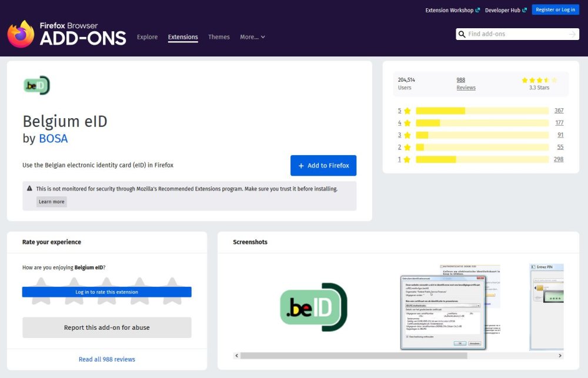Open the 298 one-star reviews count
Screen dimensions: 588x378
pyautogui.click(x=559, y=159)
